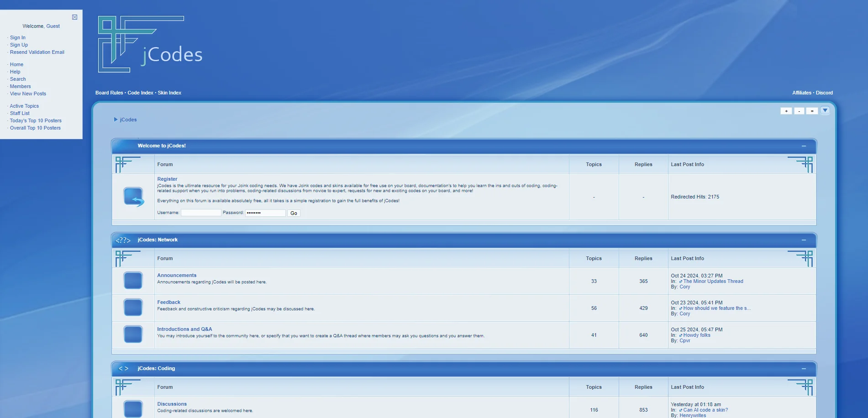Open Introductions and Q&A forum

[184, 329]
